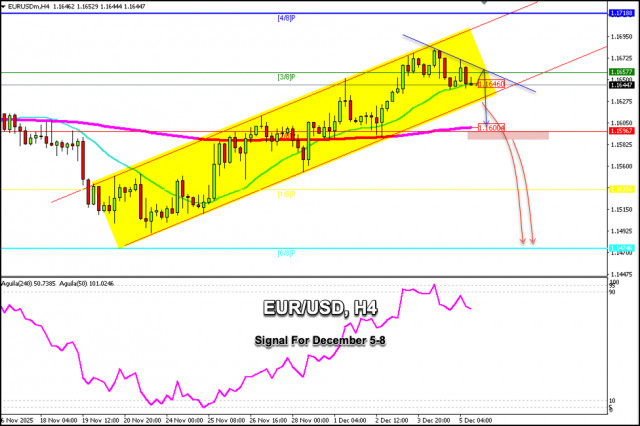Image resolution: width=640 pixels, height=426 pixels.
Task: Click the 18 Nov 04:00 time label
Action: (59, 420)
